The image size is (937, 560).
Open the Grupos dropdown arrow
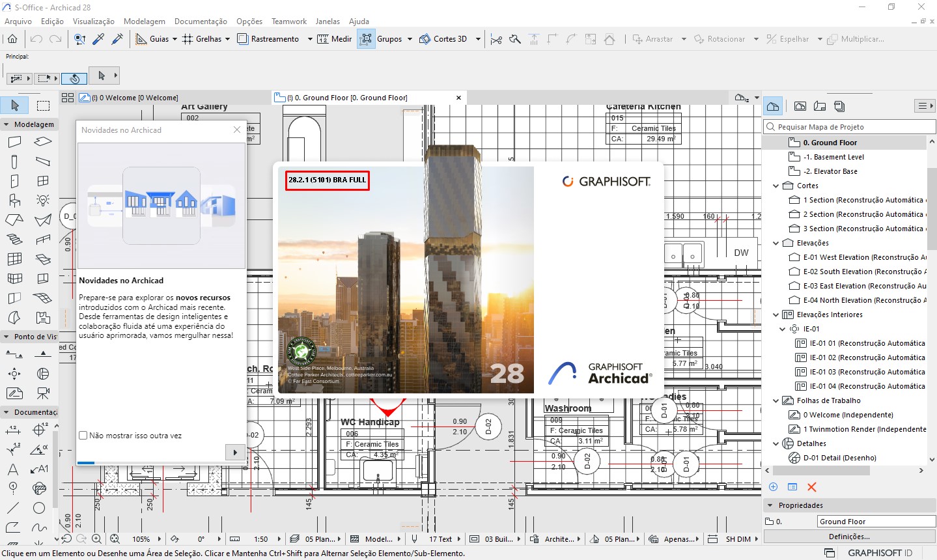(x=410, y=39)
